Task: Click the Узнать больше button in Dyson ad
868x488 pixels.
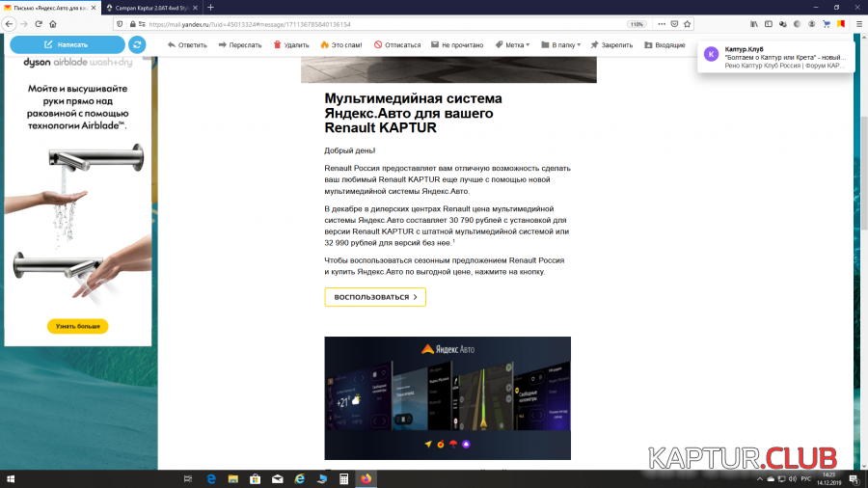Action: click(x=77, y=327)
